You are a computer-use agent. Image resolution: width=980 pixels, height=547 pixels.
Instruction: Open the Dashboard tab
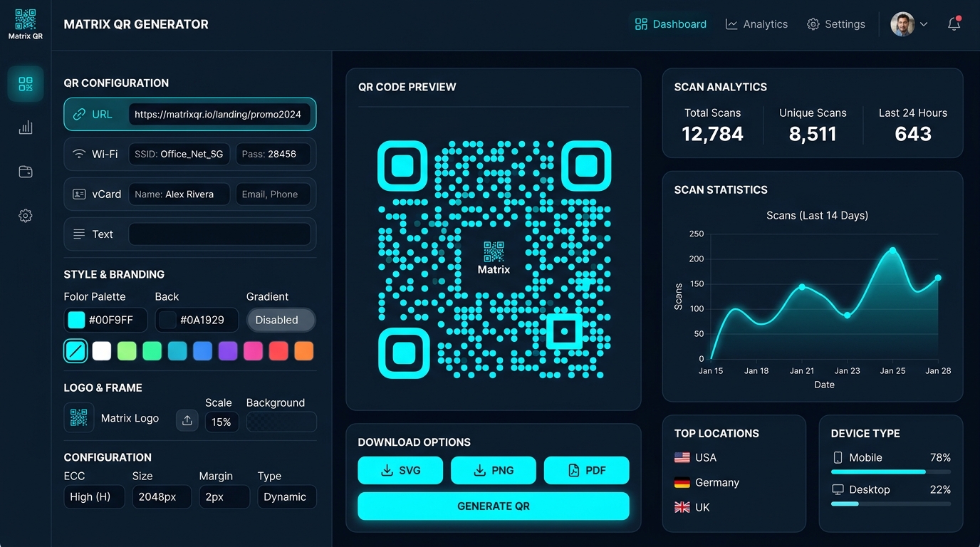coord(671,24)
